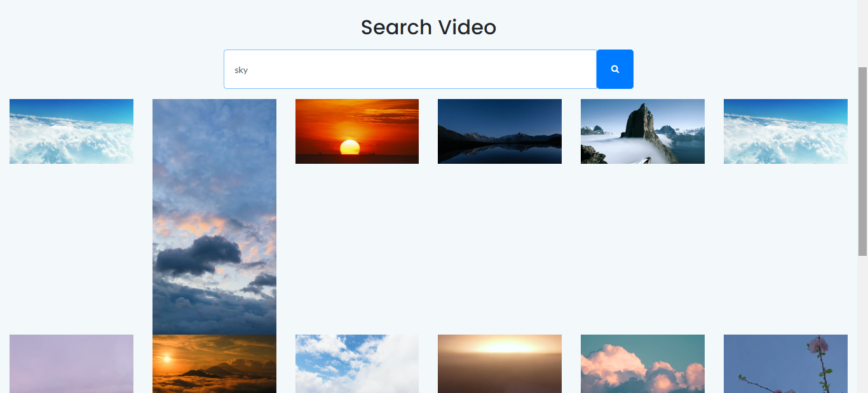Open the rocky peak above fog thumbnail
868x393 pixels.
642,131
